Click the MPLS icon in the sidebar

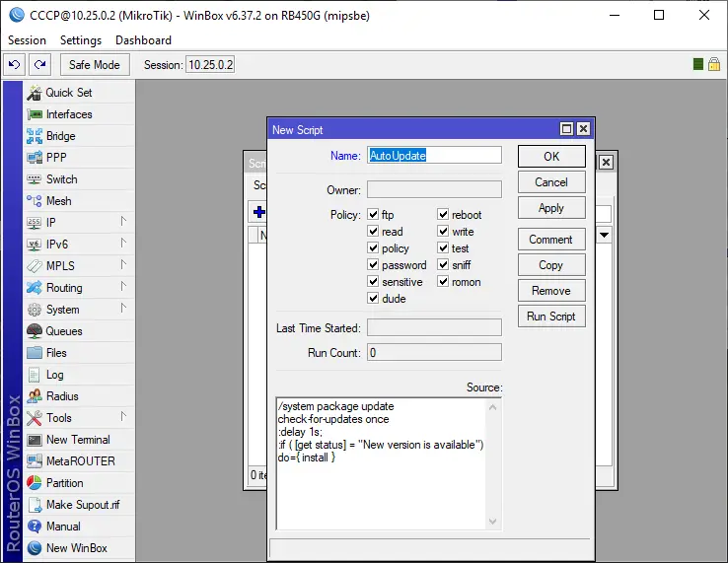pos(35,266)
